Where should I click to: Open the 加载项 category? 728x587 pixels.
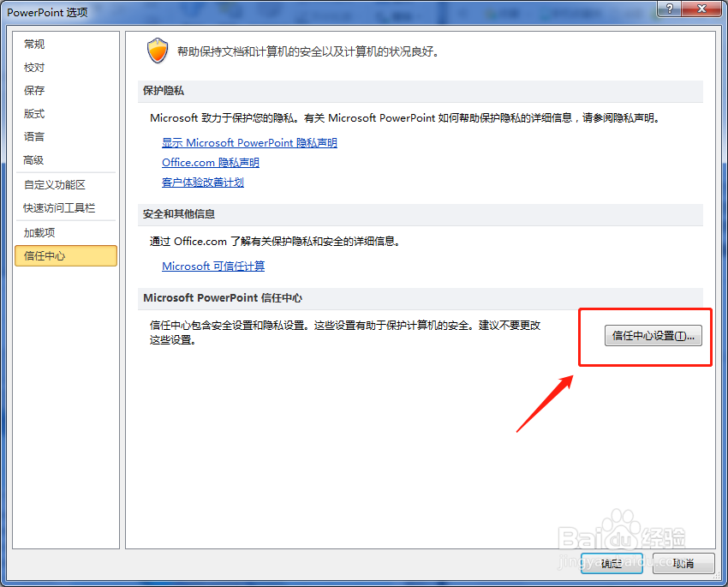tap(39, 233)
